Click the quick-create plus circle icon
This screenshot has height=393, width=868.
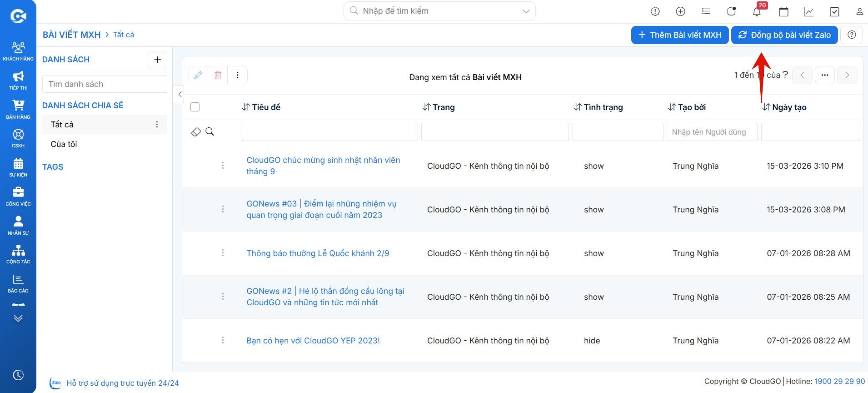pyautogui.click(x=680, y=12)
